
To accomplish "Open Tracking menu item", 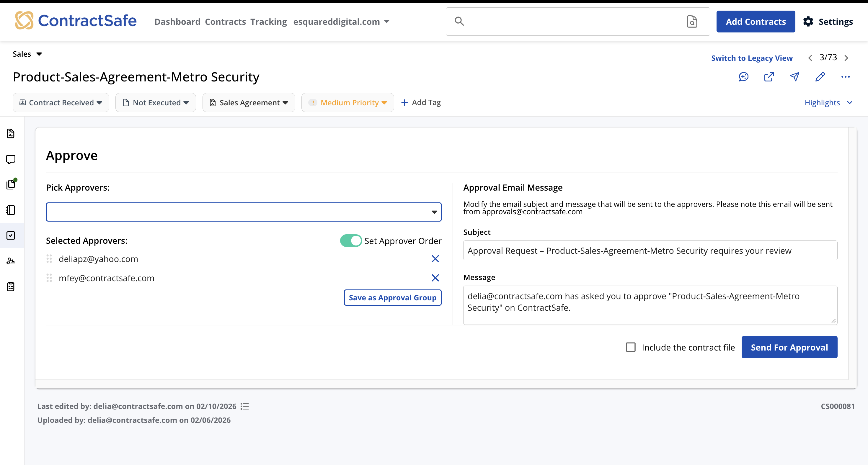I will [x=269, y=22].
